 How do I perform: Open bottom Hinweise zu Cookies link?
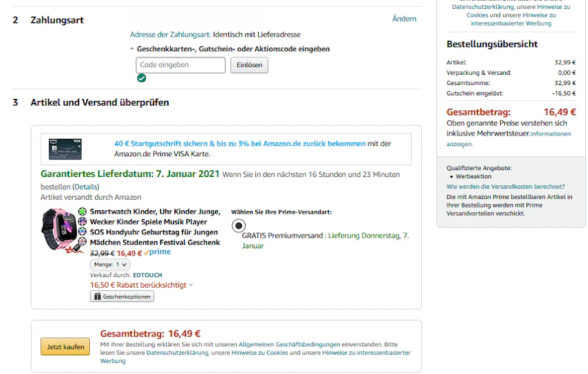pos(259,353)
